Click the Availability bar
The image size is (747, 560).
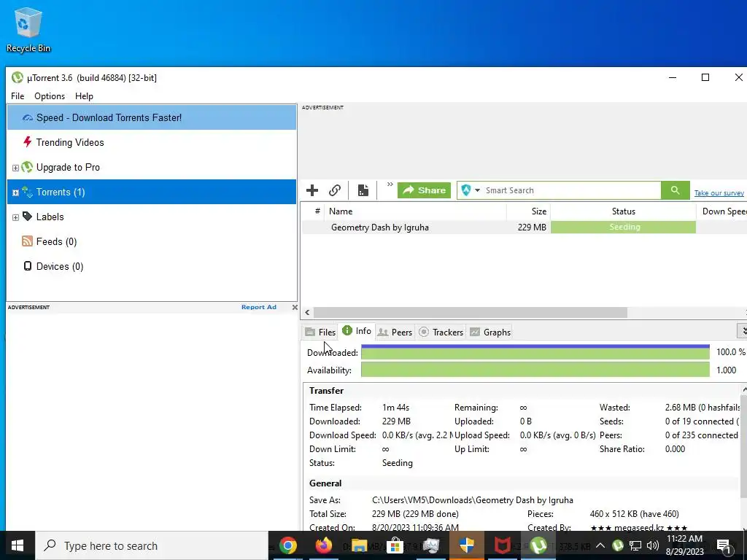[535, 370]
